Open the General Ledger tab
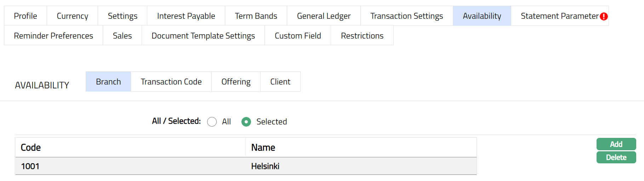644x181 pixels. (324, 16)
